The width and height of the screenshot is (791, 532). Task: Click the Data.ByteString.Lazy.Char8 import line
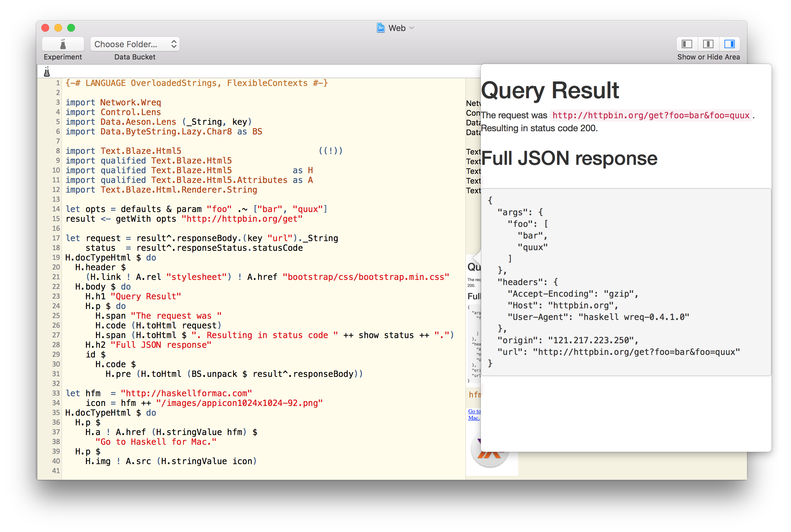pyautogui.click(x=164, y=132)
